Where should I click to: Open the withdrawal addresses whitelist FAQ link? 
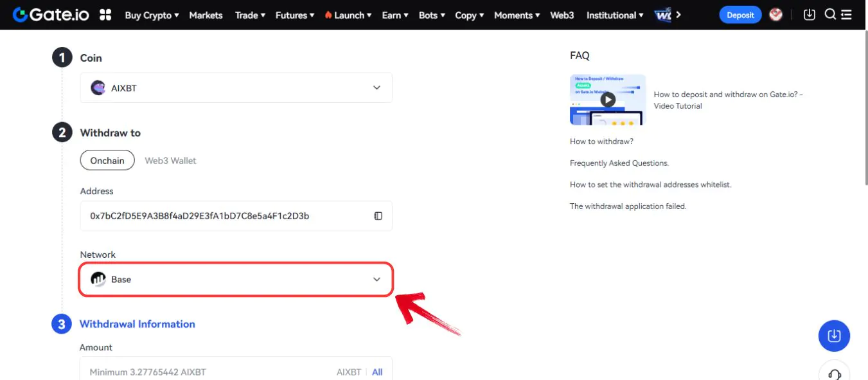click(651, 185)
